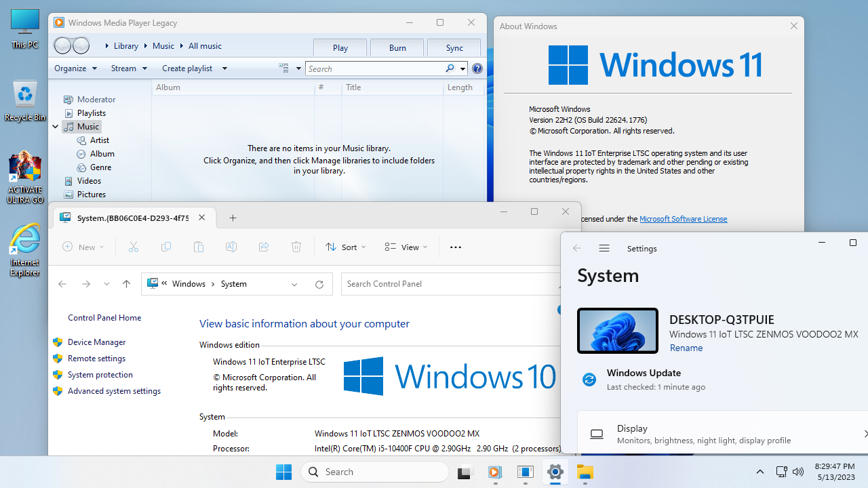Click Share icon in Explorer toolbar
The height and width of the screenshot is (488, 868).
click(264, 247)
